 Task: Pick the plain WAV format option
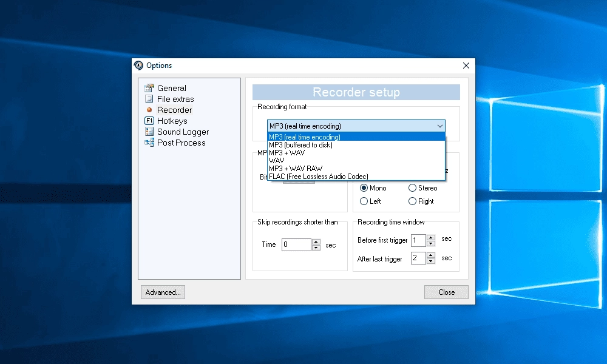coord(356,161)
